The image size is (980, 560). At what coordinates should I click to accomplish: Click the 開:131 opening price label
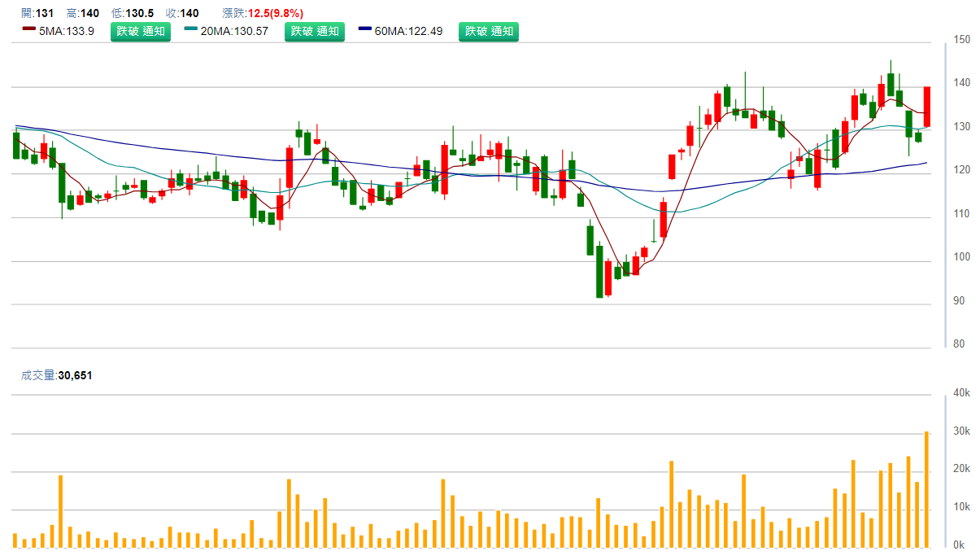click(37, 13)
